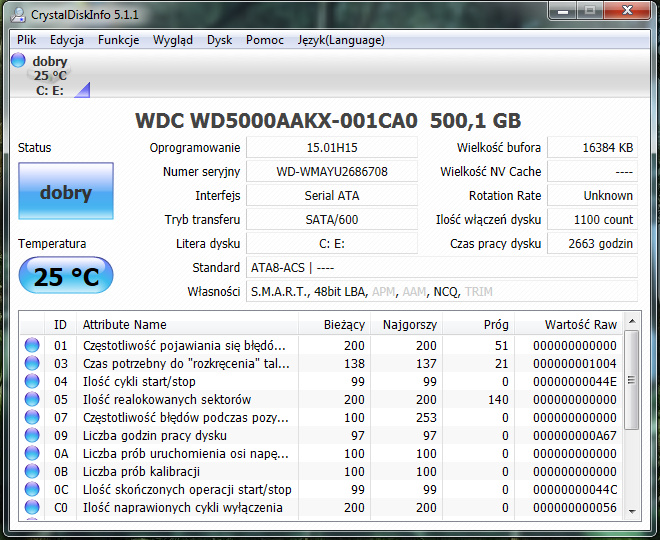This screenshot has height=540, width=660.
Task: Click the serial number field WD-WMAYU2686708
Action: 332,172
